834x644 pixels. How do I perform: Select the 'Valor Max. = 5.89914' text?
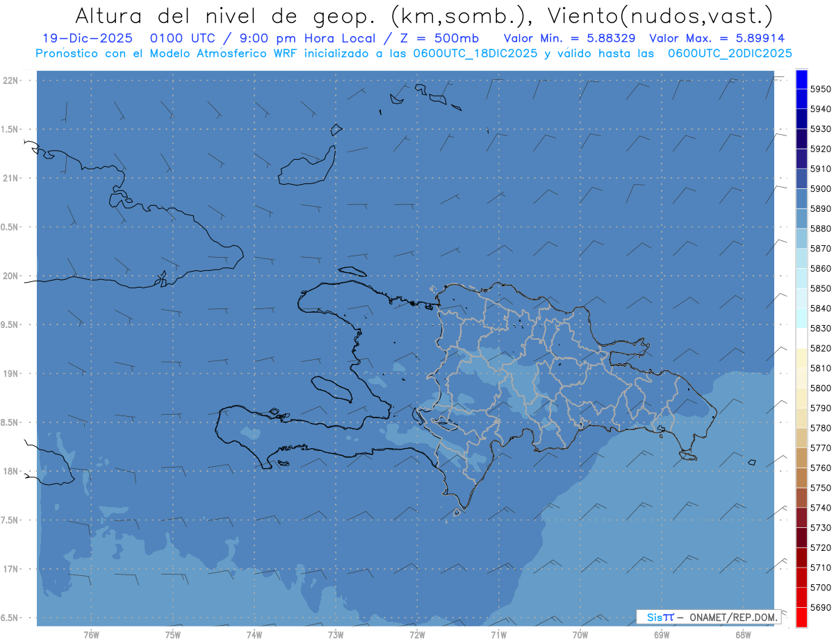pyautogui.click(x=717, y=38)
